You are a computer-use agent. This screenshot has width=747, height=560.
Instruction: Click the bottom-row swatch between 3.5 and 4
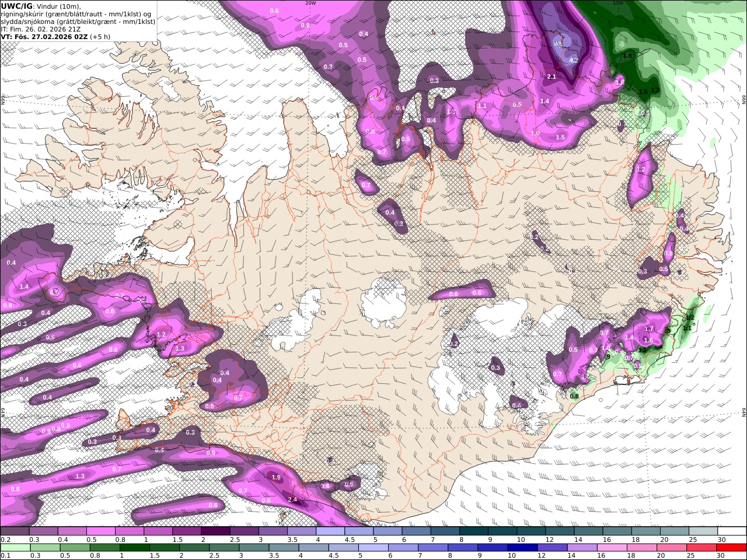click(x=284, y=548)
